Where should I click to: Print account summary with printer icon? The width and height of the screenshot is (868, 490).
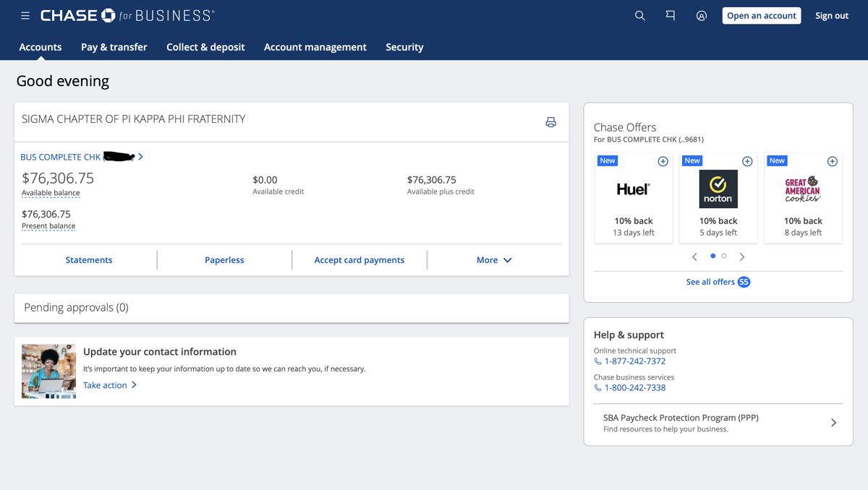point(550,122)
